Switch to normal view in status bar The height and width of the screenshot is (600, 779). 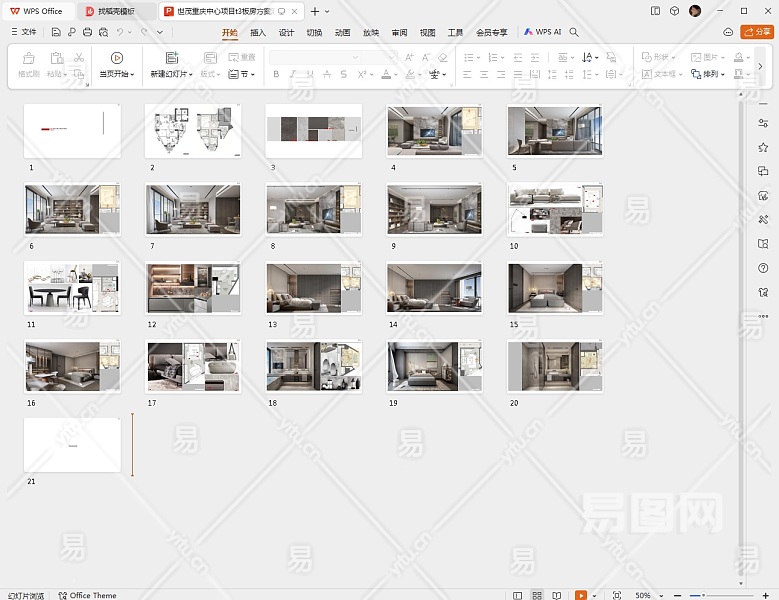pyautogui.click(x=517, y=595)
